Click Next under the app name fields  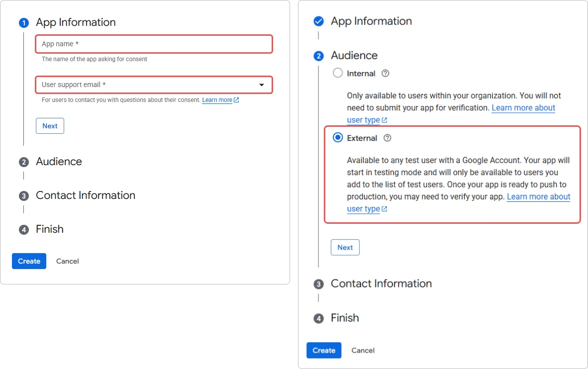[50, 126]
